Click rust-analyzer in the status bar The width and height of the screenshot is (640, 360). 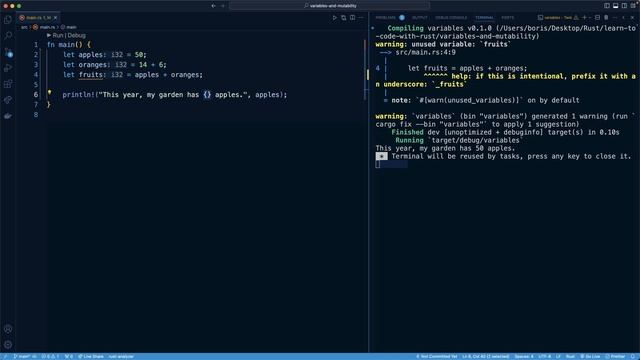(x=121, y=356)
